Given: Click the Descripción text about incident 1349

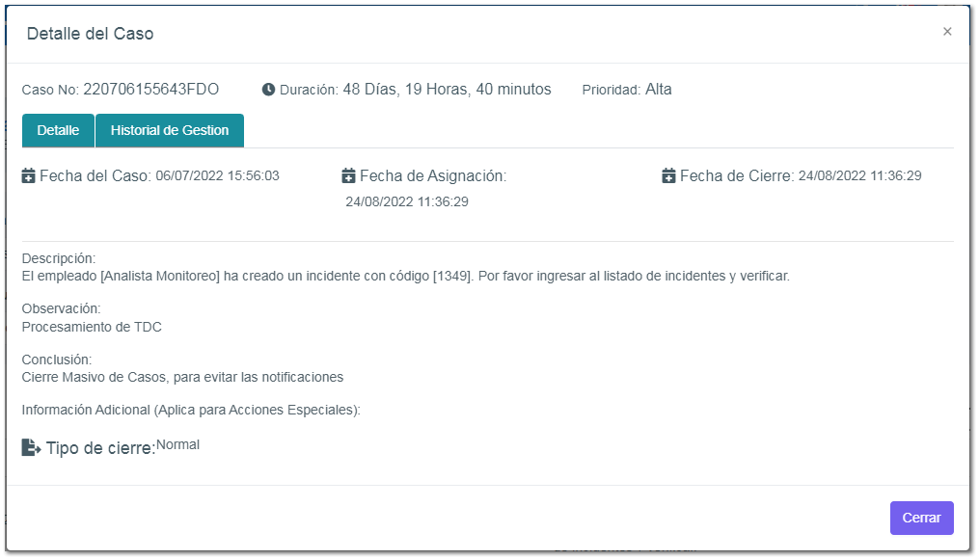Looking at the screenshot, I should [405, 277].
